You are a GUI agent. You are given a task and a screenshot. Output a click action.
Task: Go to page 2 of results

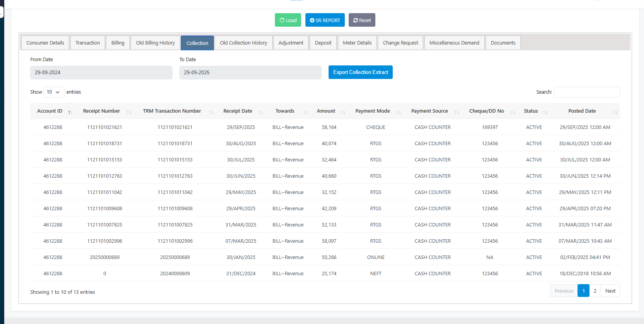click(x=595, y=291)
